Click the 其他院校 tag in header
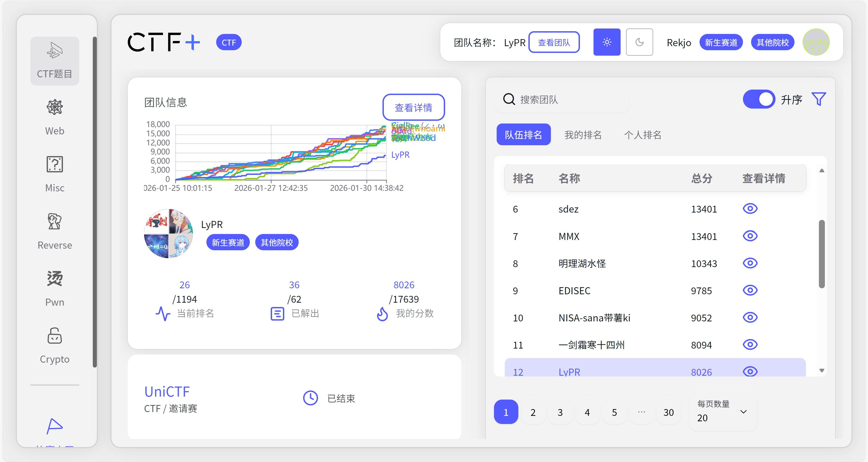This screenshot has width=868, height=462. pyautogui.click(x=773, y=42)
